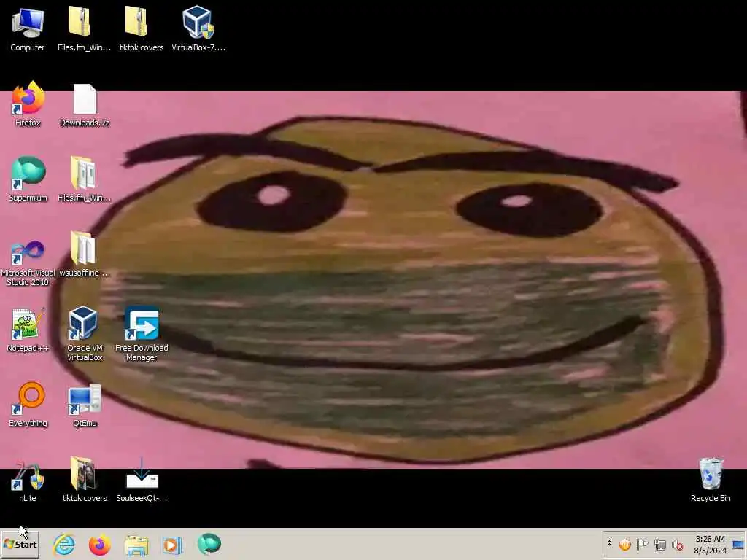Select the QtEmu desktop shortcut
This screenshot has height=560, width=747.
click(85, 405)
